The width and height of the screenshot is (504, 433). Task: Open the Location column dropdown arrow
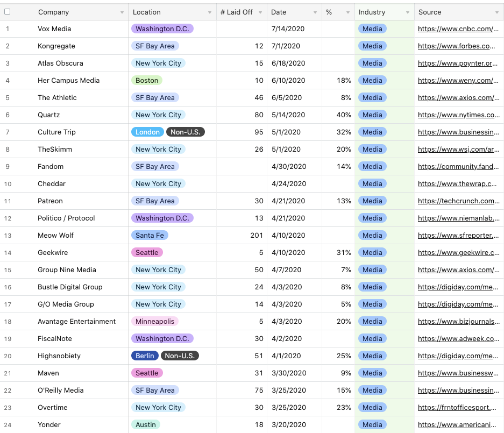[210, 12]
